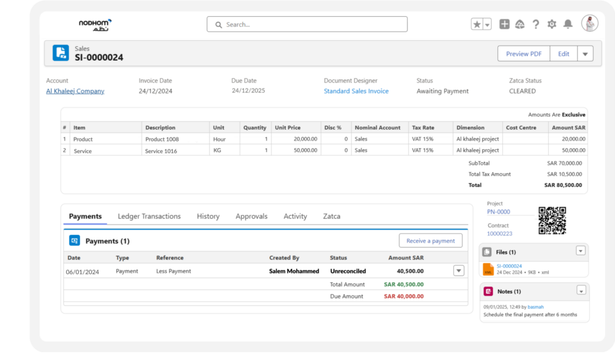The height and width of the screenshot is (364, 615).
Task: Click the favorites star icon
Action: tap(476, 24)
